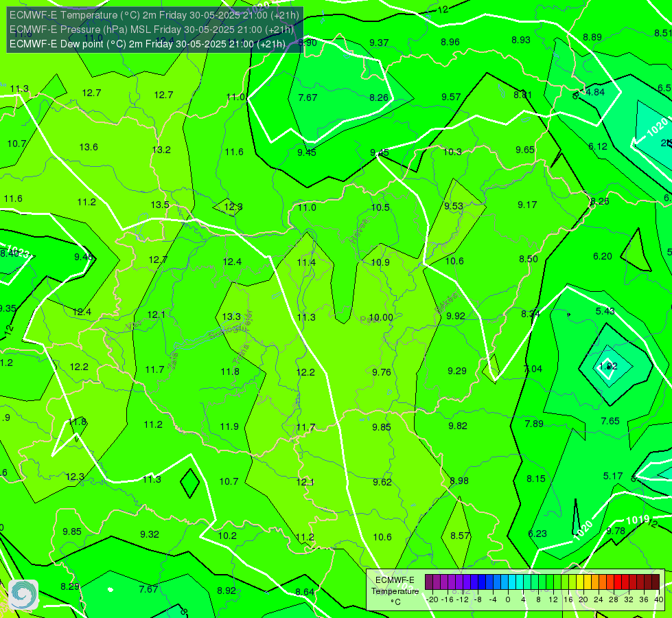Click the 13.3 temperature value
The width and height of the screenshot is (672, 618).
[231, 317]
